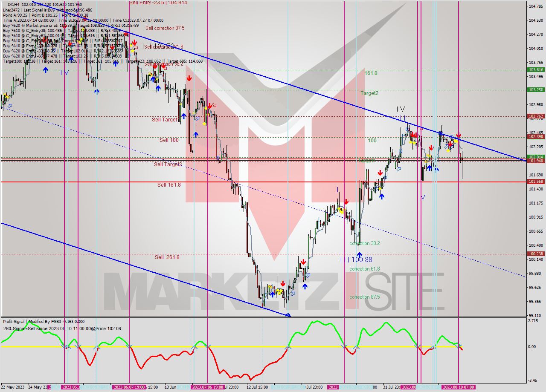Select the Line:2472 Last Signal info line
546x392 pixels.
tap(47, 9)
